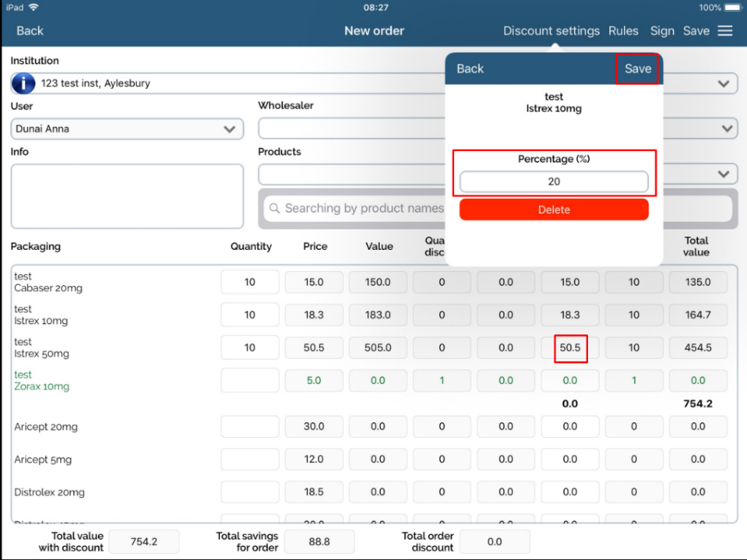Click the blue institution info icon
Image resolution: width=747 pixels, height=560 pixels.
click(24, 83)
